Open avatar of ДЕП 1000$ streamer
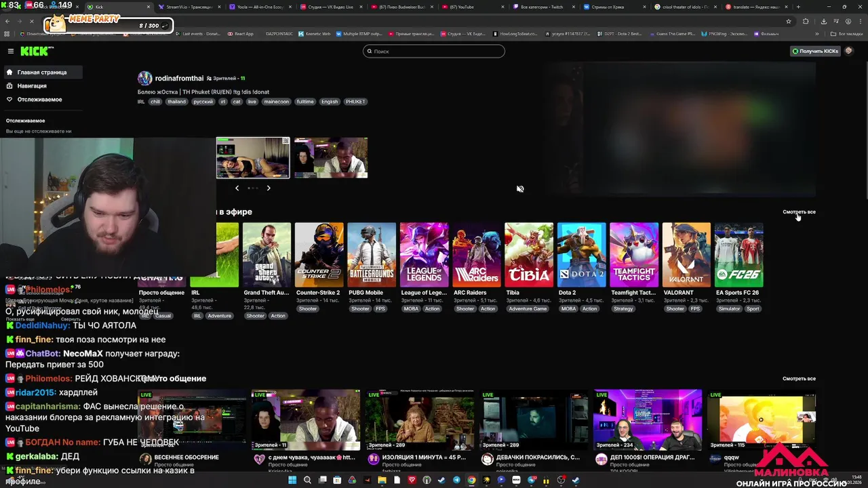 click(x=601, y=459)
